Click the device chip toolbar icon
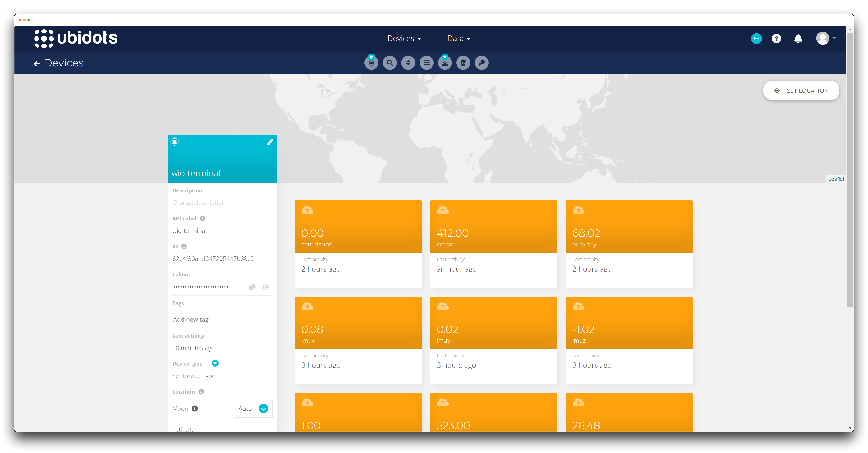The height and width of the screenshot is (453, 868). point(371,63)
